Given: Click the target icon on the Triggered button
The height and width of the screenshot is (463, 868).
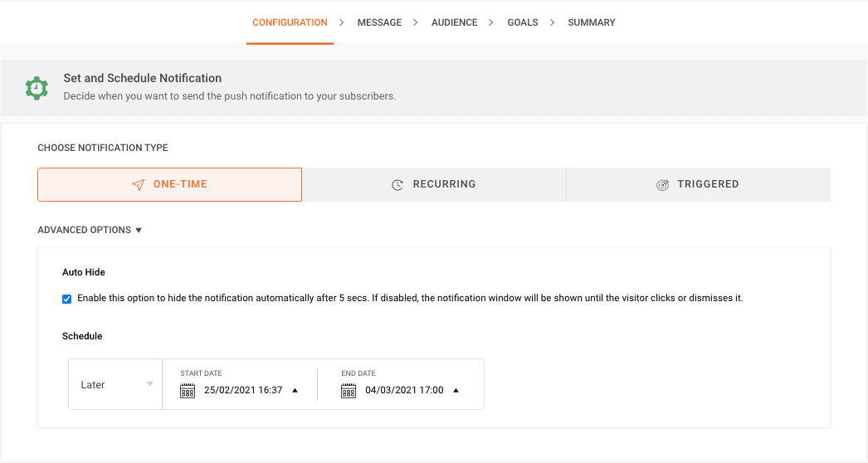Looking at the screenshot, I should (662, 185).
